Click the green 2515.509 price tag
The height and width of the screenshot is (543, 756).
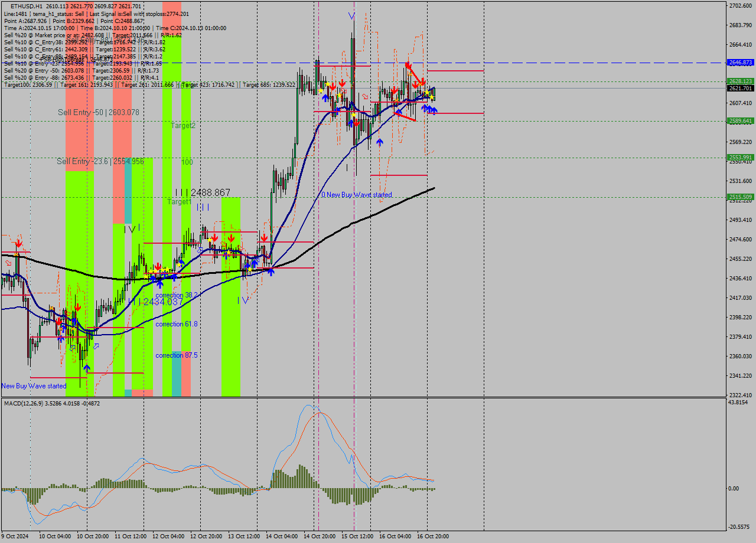(740, 197)
